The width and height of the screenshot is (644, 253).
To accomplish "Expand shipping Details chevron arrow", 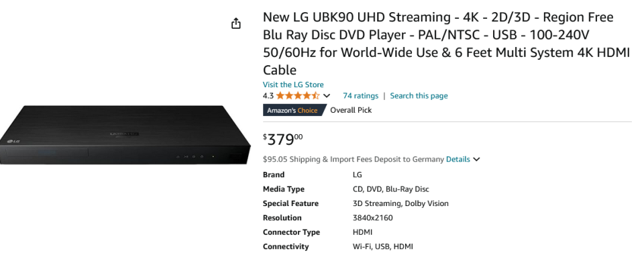I will pos(476,159).
